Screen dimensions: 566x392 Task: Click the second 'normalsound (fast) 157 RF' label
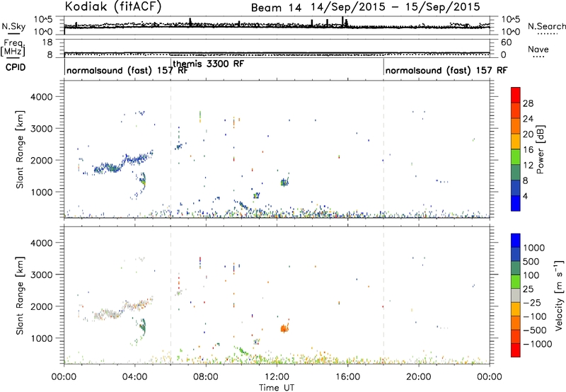click(x=446, y=70)
